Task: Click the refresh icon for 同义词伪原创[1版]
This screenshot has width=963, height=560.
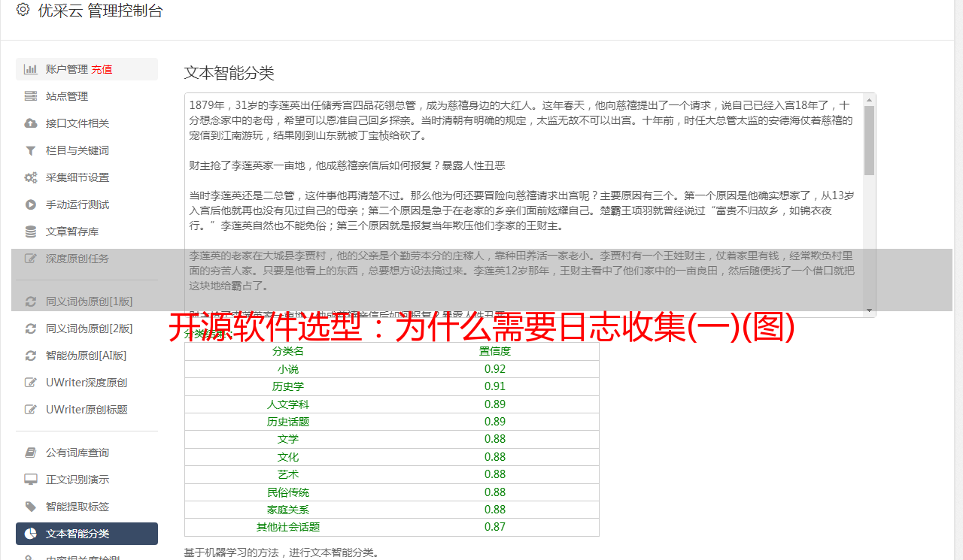Action: point(31,301)
